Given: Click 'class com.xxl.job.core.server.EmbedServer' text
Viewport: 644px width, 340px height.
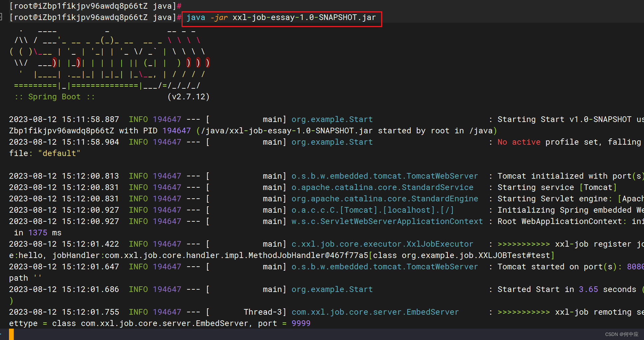Looking at the screenshot, I should (150, 323).
